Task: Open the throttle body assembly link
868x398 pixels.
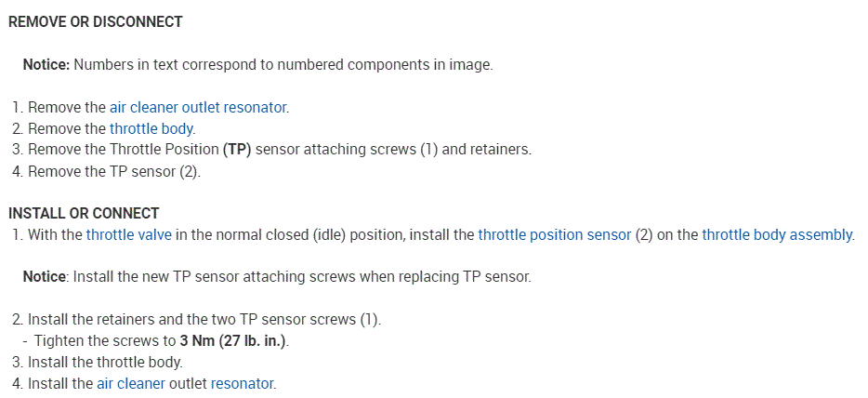Action: (x=777, y=234)
